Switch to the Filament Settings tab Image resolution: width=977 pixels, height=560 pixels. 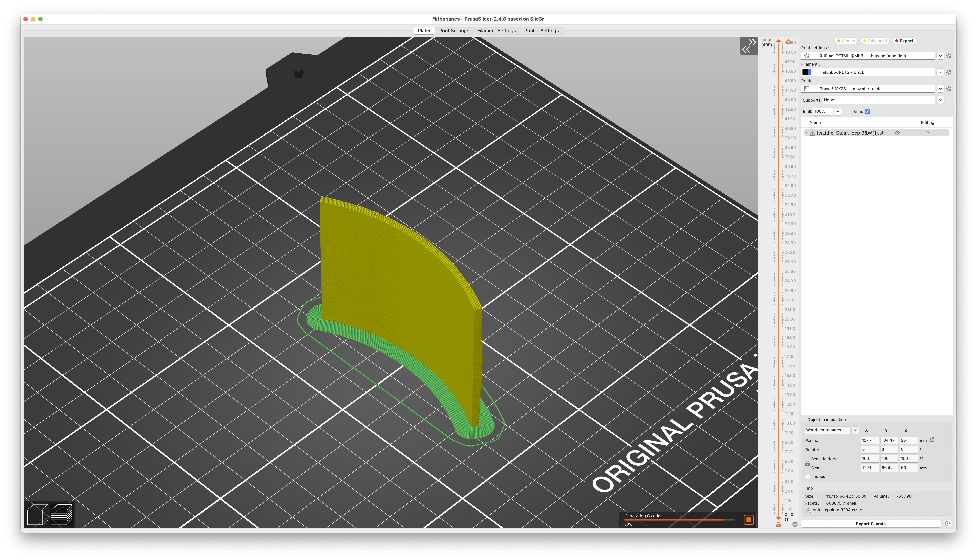click(496, 31)
